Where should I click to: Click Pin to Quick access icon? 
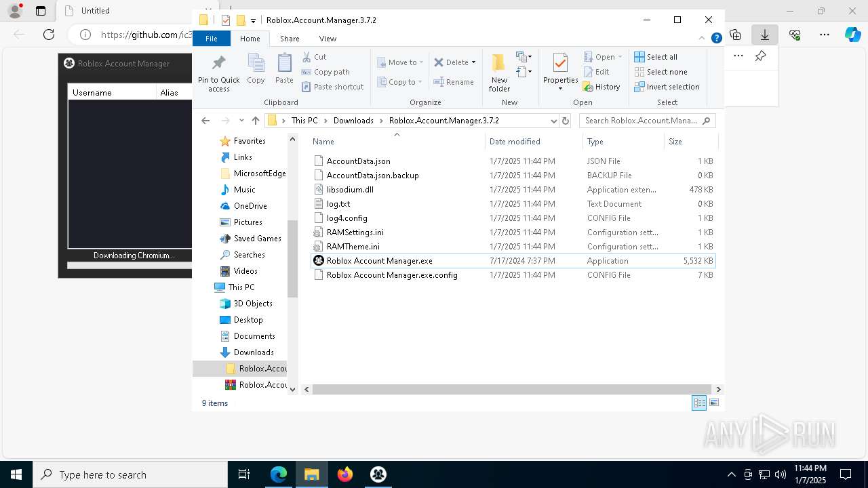[218, 62]
